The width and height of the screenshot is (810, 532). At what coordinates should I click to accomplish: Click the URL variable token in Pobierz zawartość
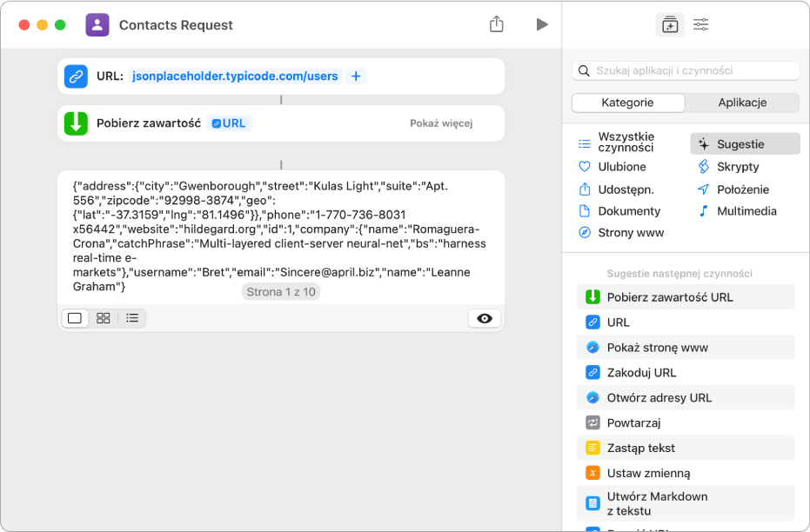(x=231, y=123)
